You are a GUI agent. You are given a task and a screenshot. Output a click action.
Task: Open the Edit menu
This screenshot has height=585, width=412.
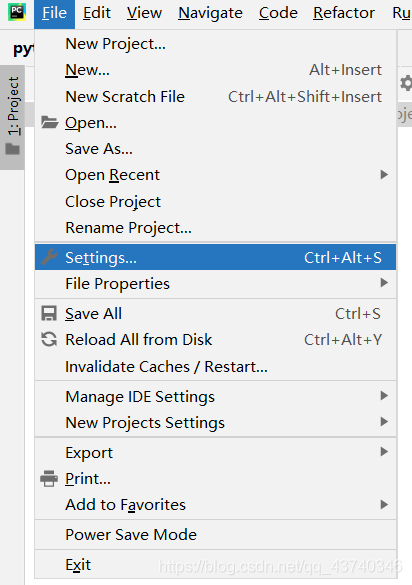tap(97, 13)
